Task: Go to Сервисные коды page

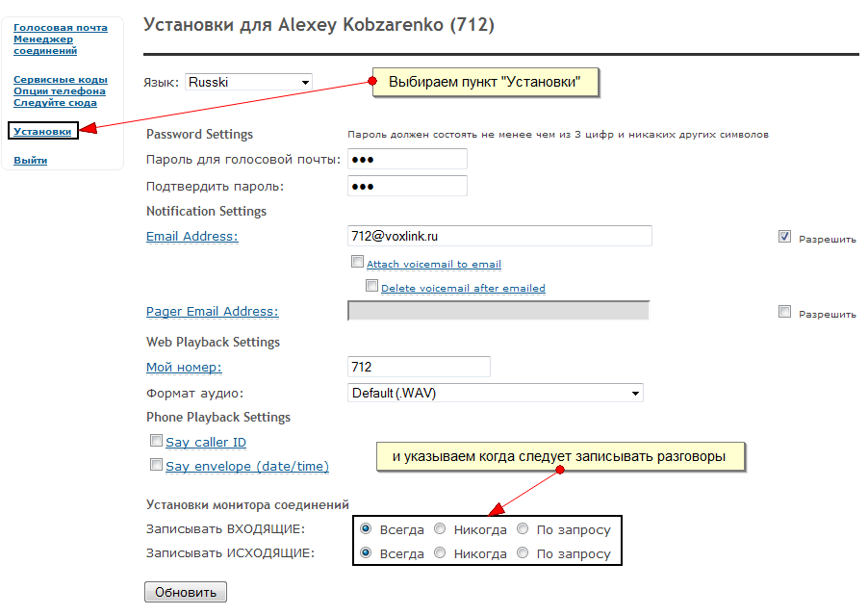Action: [60, 80]
